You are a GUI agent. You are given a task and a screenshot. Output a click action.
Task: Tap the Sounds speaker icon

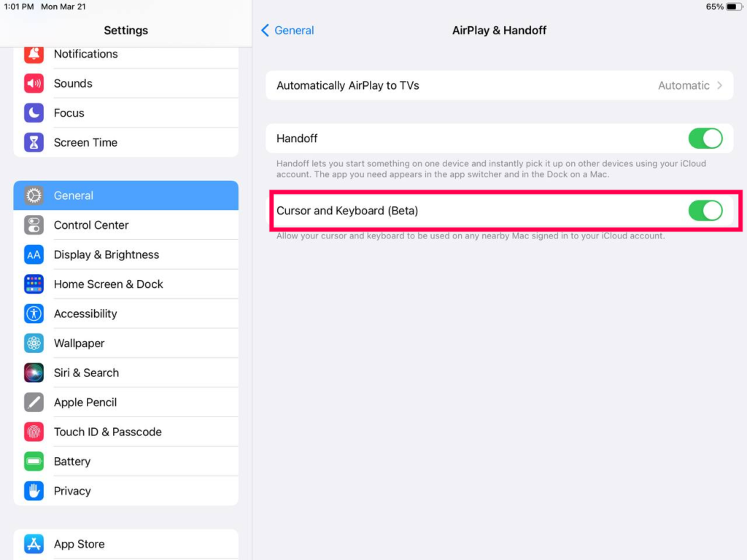(x=34, y=83)
